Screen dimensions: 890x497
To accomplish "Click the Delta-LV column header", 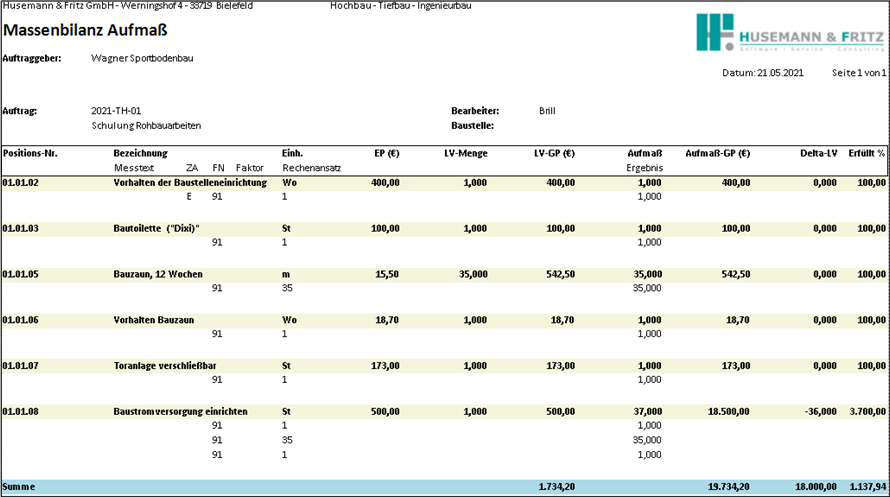I will point(818,153).
